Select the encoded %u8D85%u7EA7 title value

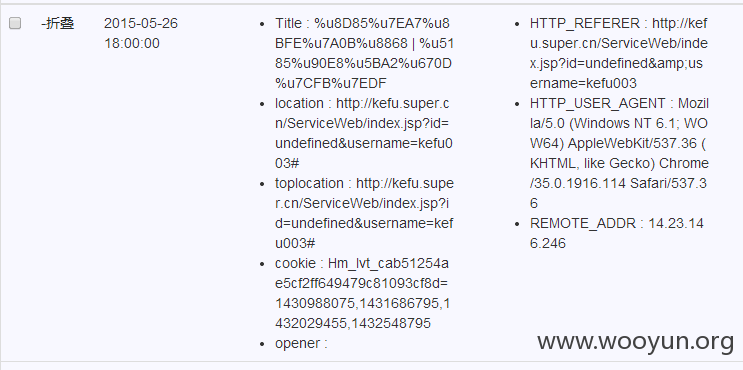[364, 54]
